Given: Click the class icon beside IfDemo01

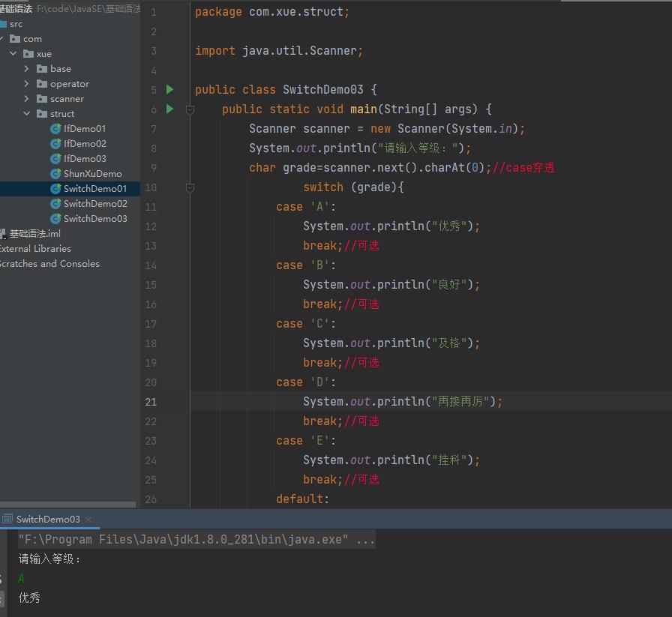Looking at the screenshot, I should [55, 128].
